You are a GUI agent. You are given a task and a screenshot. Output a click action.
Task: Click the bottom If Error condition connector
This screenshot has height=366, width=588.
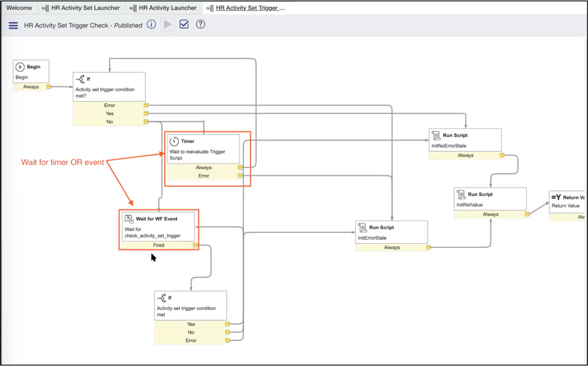(227, 341)
